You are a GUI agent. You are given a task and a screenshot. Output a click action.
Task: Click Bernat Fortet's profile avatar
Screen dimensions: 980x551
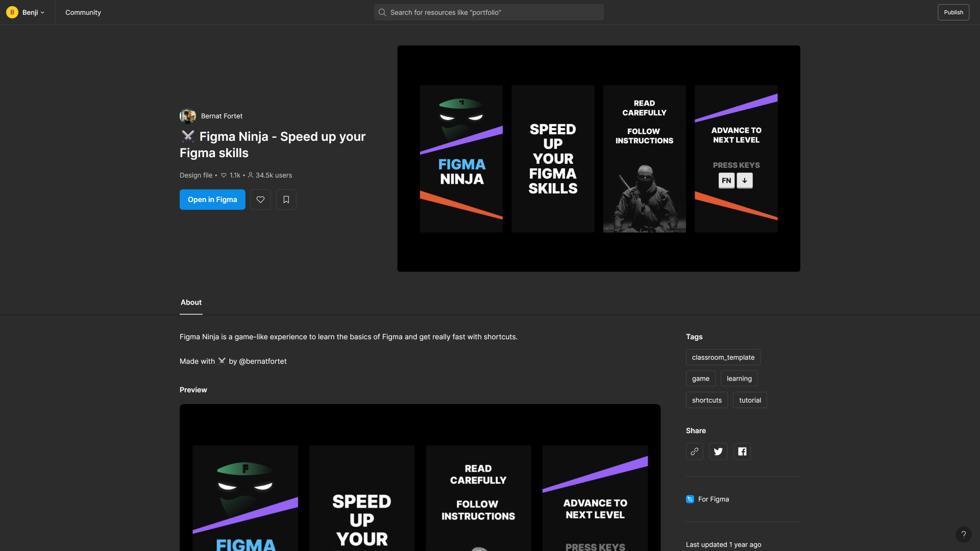pyautogui.click(x=188, y=116)
